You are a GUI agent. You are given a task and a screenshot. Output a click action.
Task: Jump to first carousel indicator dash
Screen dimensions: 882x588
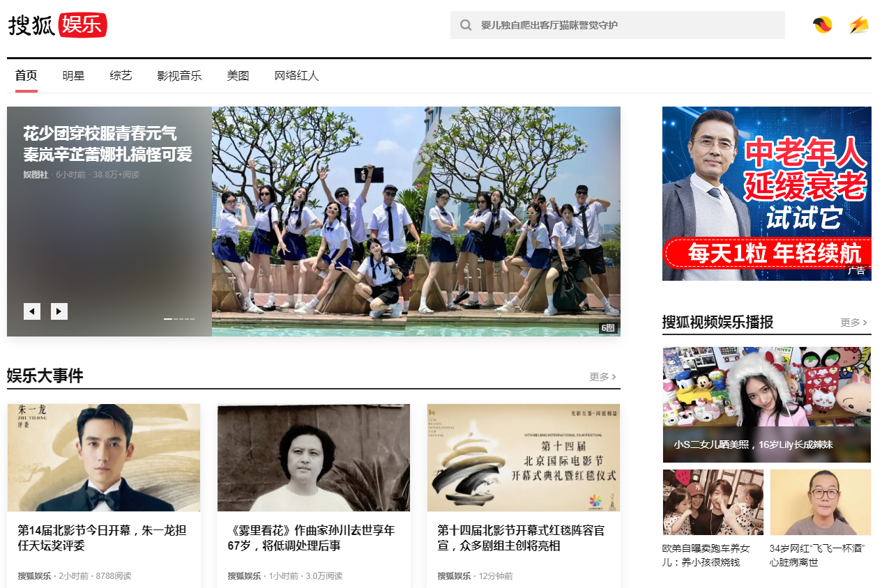point(168,319)
